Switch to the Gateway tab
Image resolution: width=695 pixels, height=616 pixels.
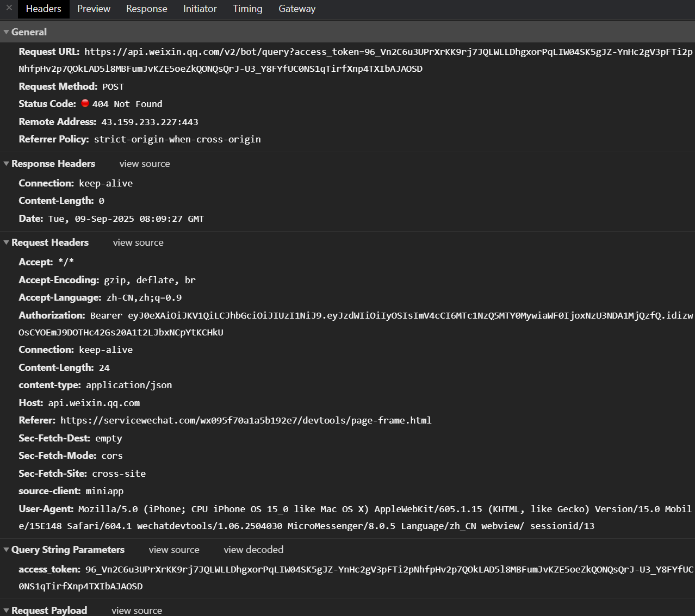pos(296,9)
